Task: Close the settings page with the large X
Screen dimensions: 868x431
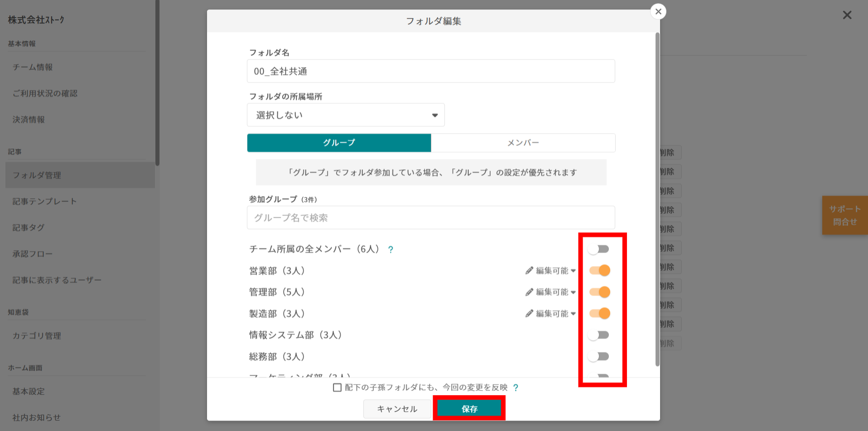Action: 847,15
